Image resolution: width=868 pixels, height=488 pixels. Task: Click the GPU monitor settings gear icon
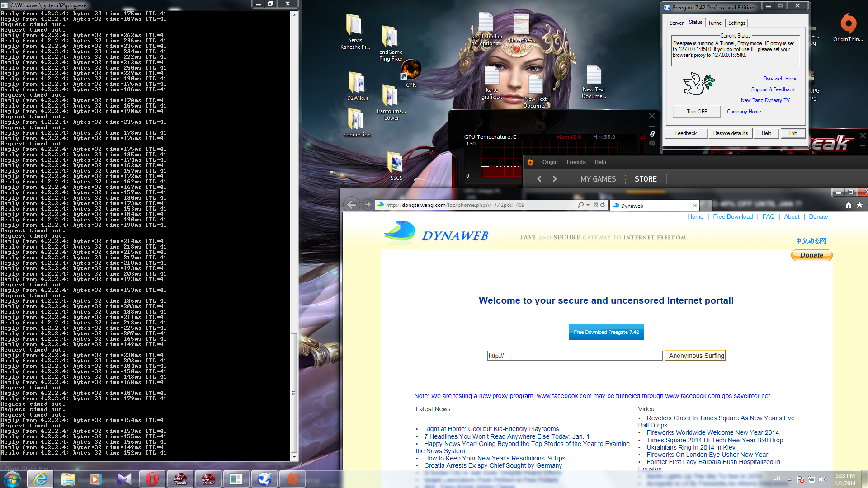click(x=652, y=143)
